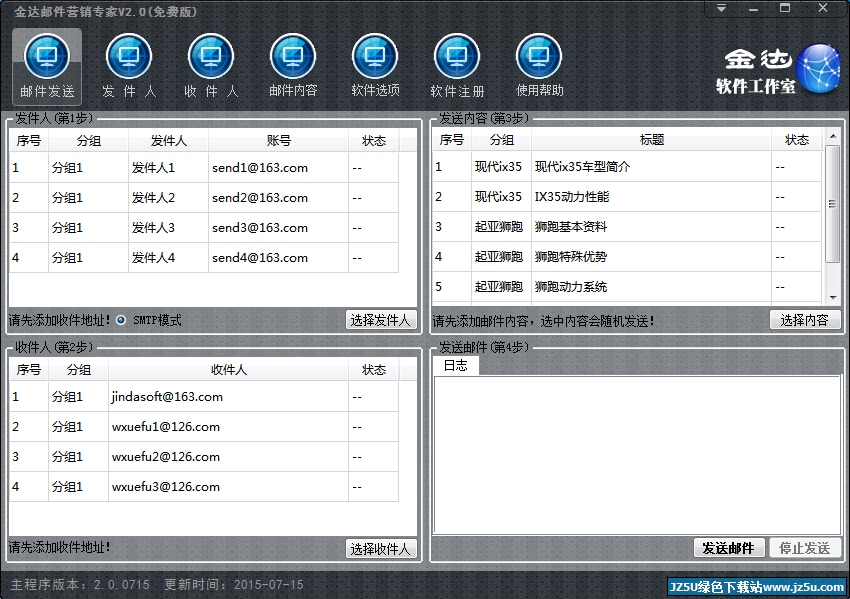Select content row 狮跑动力系统
Screen dimensions: 850x599
point(628,287)
